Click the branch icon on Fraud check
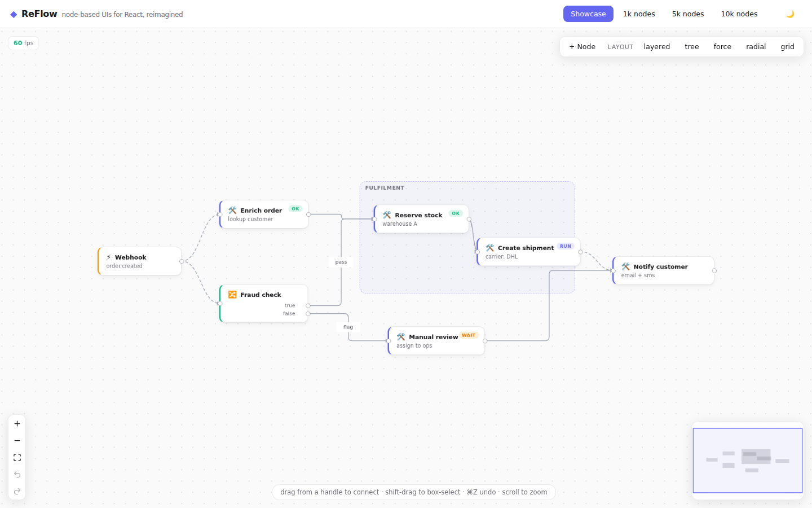812x508 pixels. [232, 295]
